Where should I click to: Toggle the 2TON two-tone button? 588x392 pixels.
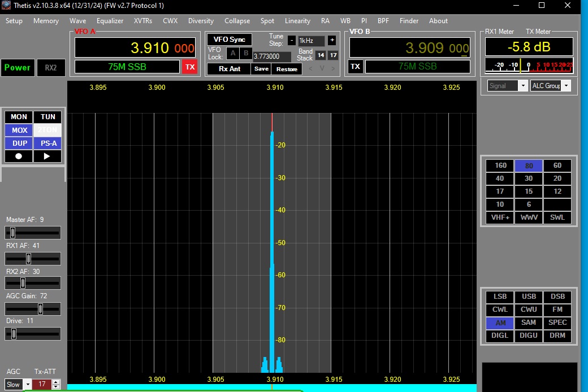click(47, 130)
